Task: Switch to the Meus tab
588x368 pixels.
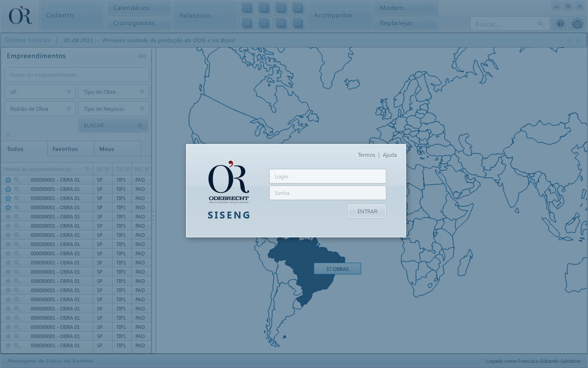Action: tap(117, 149)
